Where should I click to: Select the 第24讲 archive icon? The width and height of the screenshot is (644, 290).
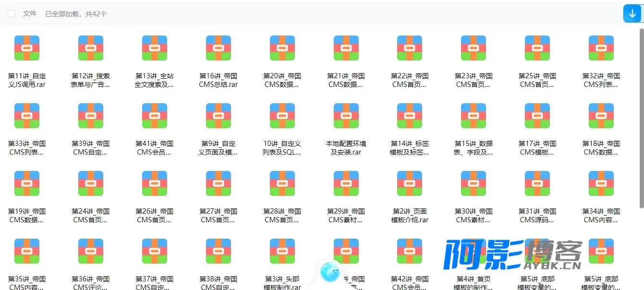[91, 183]
